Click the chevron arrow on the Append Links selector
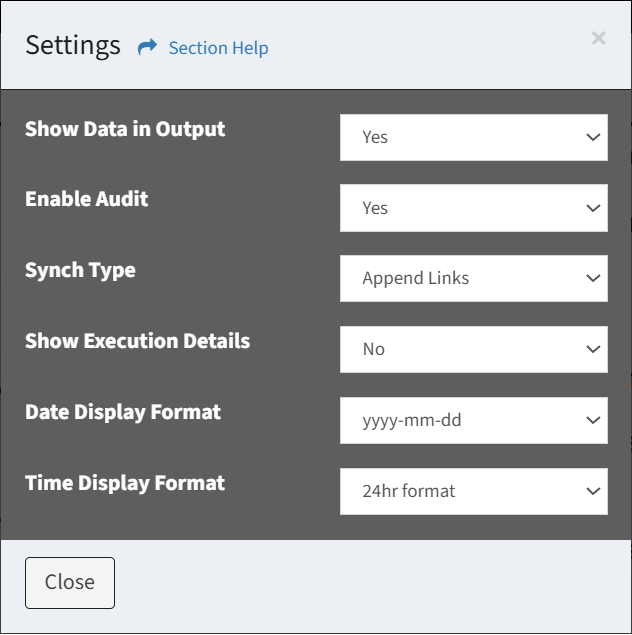Viewport: 632px width, 635px height. coord(593,278)
